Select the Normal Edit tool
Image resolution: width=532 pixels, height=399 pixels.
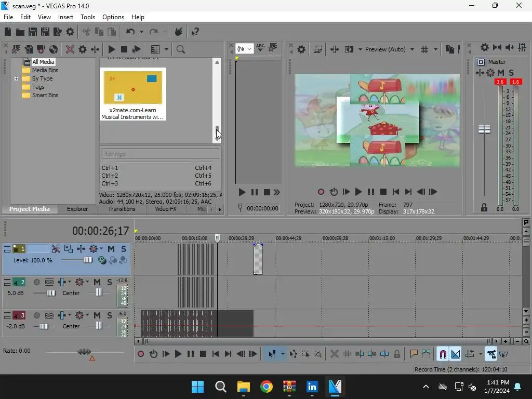coord(272,354)
